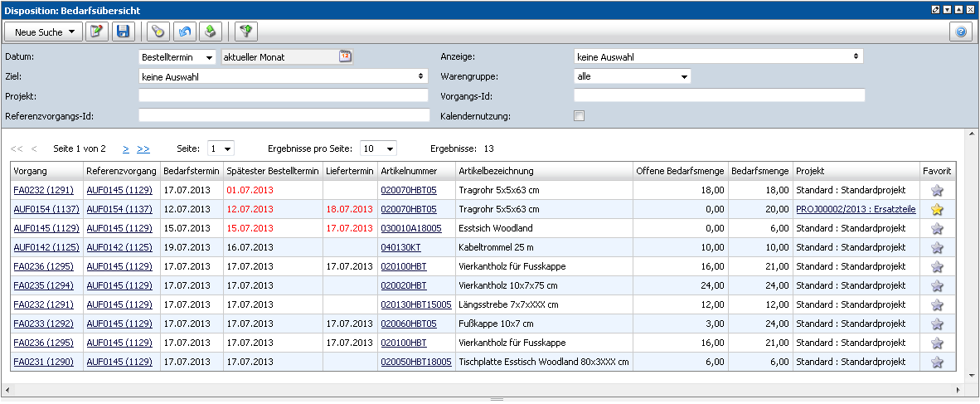Open the calendar date picker icon
980x404 pixels.
pos(346,56)
